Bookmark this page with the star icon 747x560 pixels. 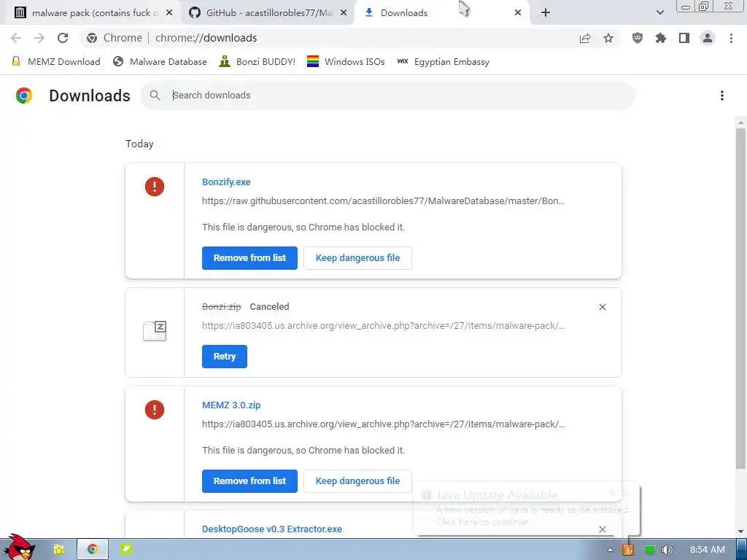[x=608, y=38]
